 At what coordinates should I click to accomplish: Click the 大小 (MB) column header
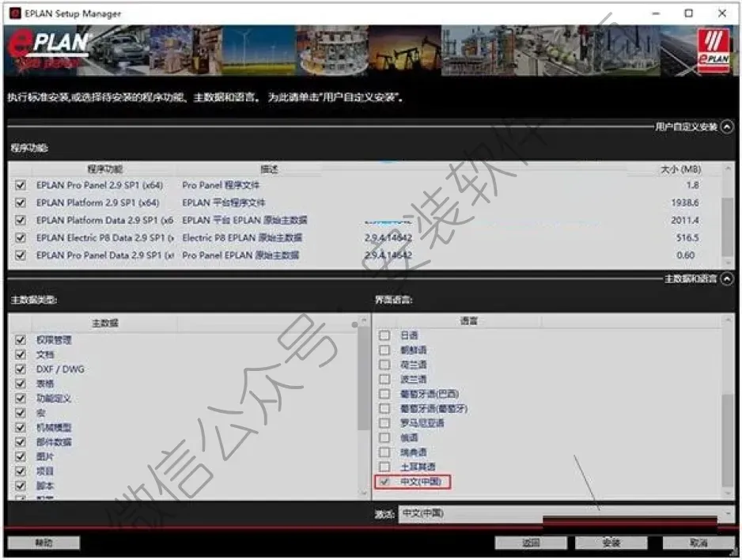click(680, 168)
